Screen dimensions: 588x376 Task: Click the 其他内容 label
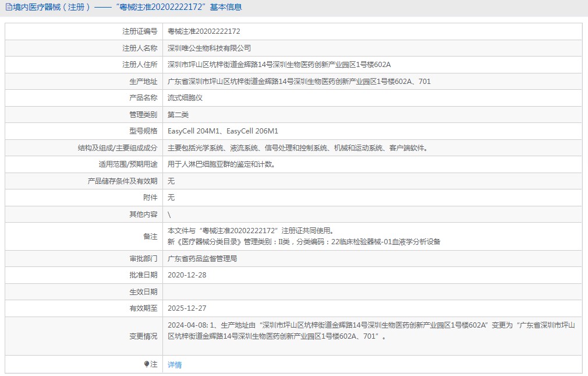(143, 214)
